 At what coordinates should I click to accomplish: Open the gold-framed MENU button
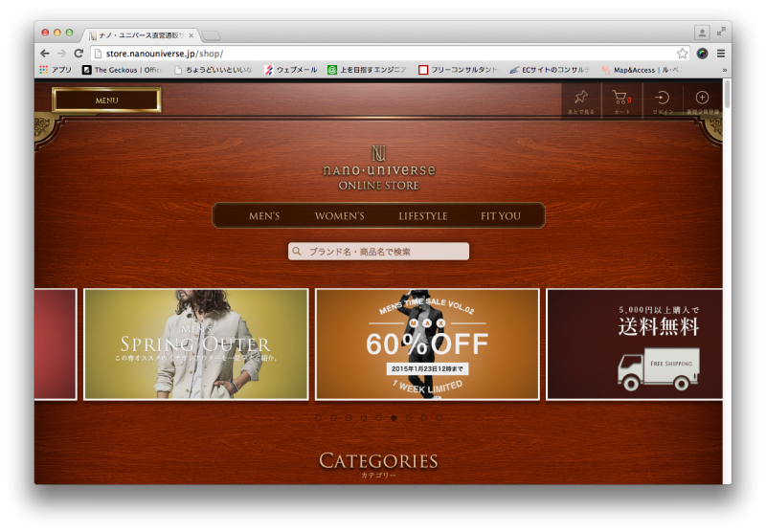[x=106, y=100]
